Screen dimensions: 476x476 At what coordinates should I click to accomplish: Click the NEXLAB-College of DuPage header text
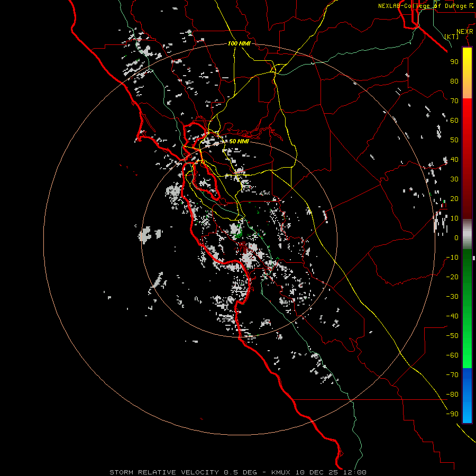[x=426, y=6]
